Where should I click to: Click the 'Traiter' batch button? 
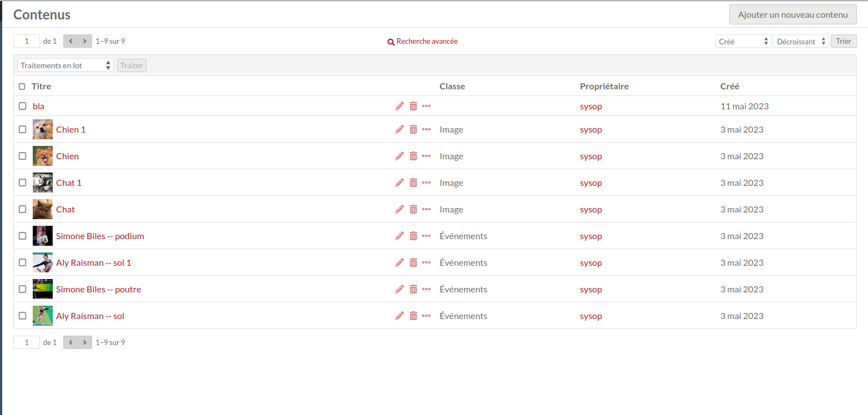(132, 65)
